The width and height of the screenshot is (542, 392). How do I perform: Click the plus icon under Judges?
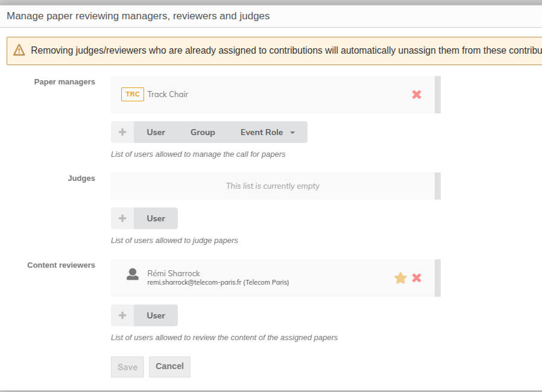[122, 218]
